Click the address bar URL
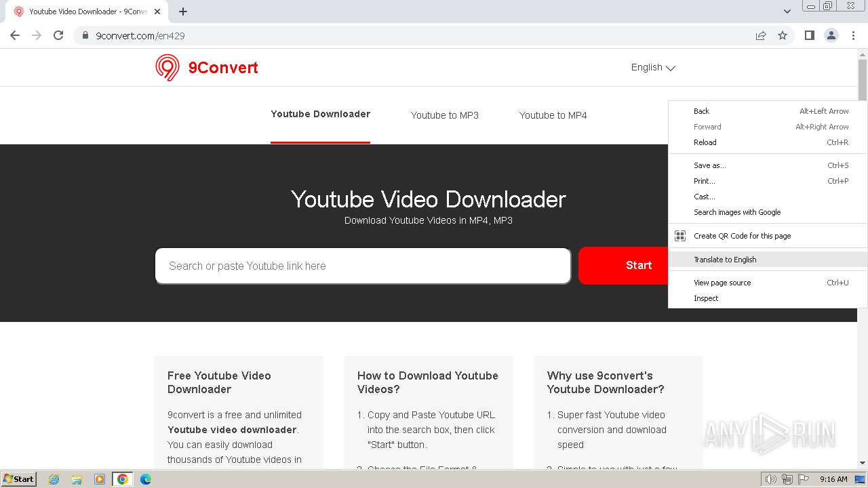Viewport: 868px width, 488px height. 140,35
